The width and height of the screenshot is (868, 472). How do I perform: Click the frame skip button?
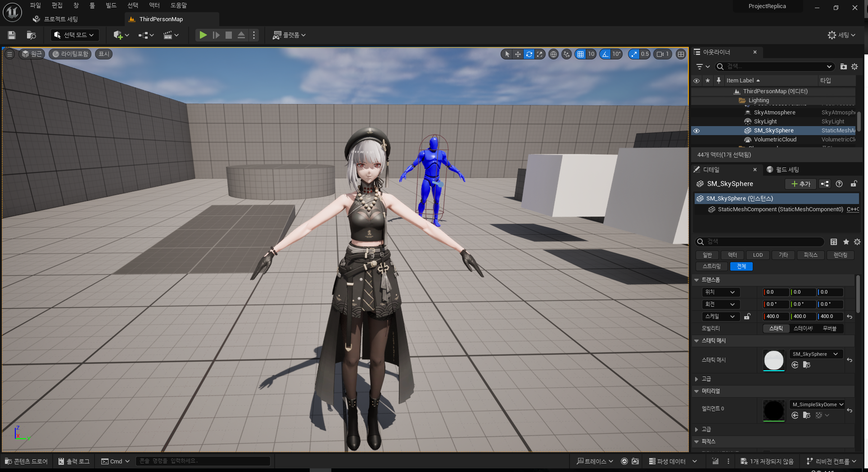[x=216, y=35]
